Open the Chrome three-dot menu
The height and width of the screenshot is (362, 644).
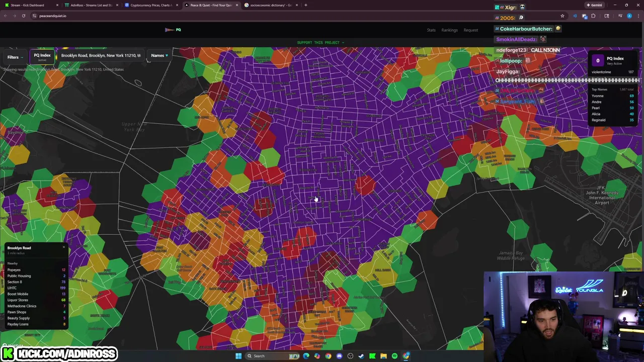[638, 16]
